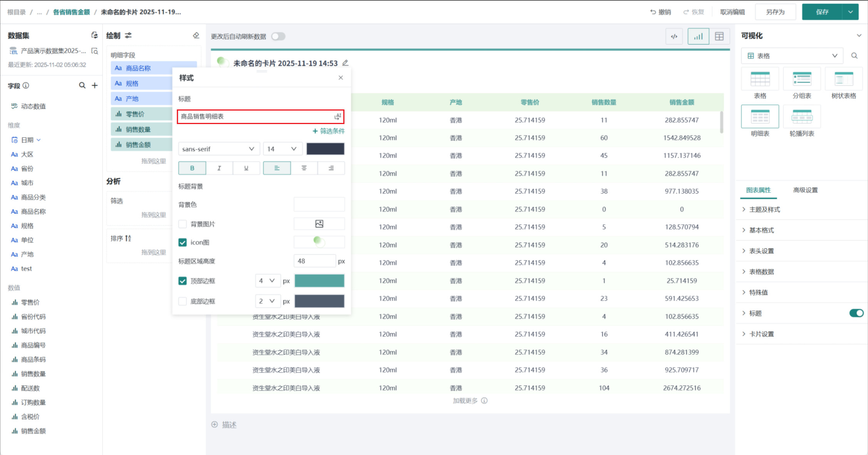This screenshot has height=455, width=868.
Task: Open the font size 14 dropdown
Action: pyautogui.click(x=282, y=149)
